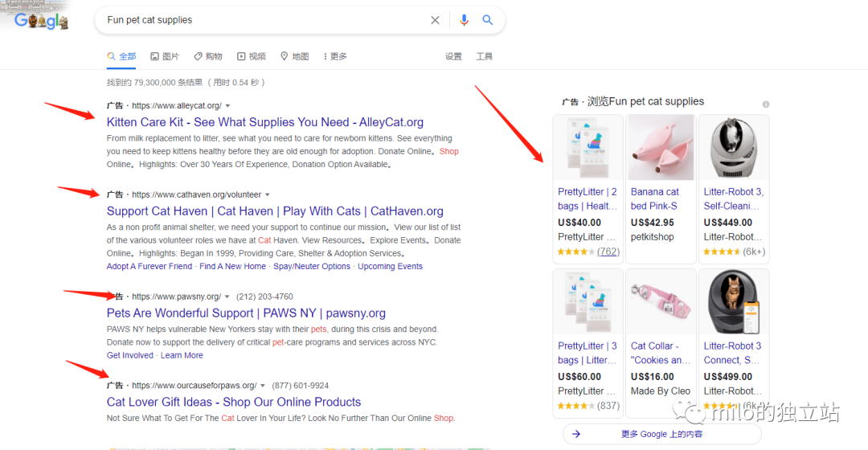Click Upcoming Events sitelink
868x450 pixels.
(x=391, y=266)
